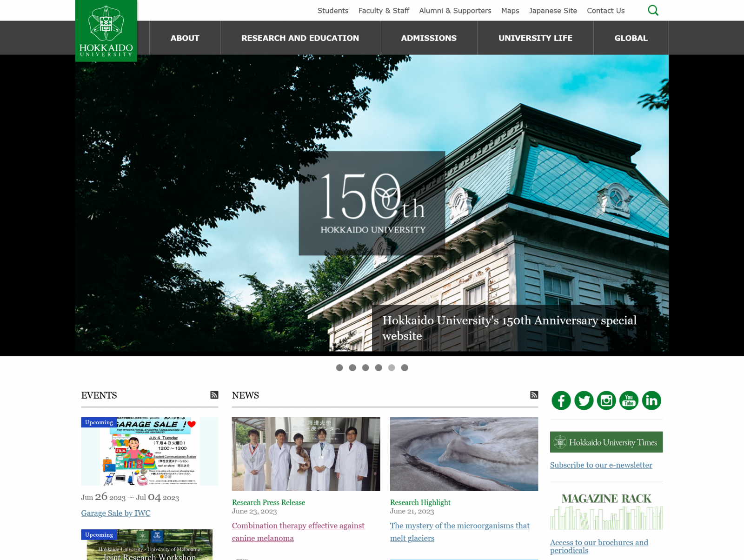The height and width of the screenshot is (560, 744).
Task: Click the June 23, 2023 date
Action: coord(254,511)
